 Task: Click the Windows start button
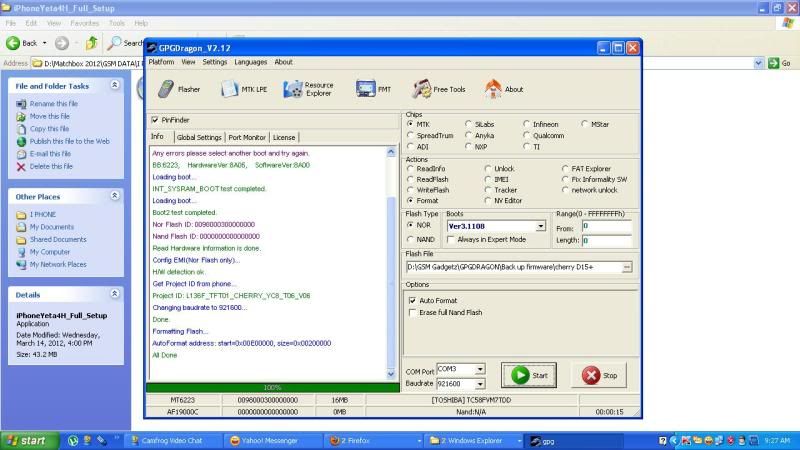pyautogui.click(x=29, y=441)
